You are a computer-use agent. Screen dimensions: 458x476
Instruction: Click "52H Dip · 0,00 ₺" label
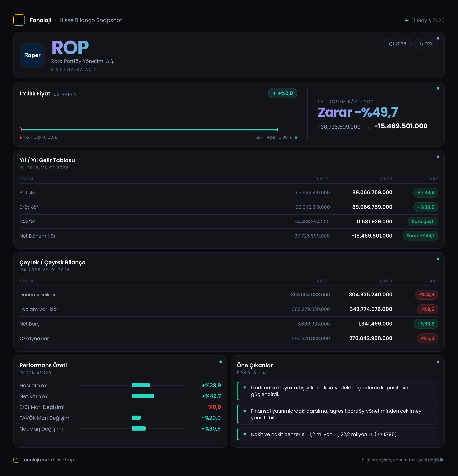[x=41, y=138]
